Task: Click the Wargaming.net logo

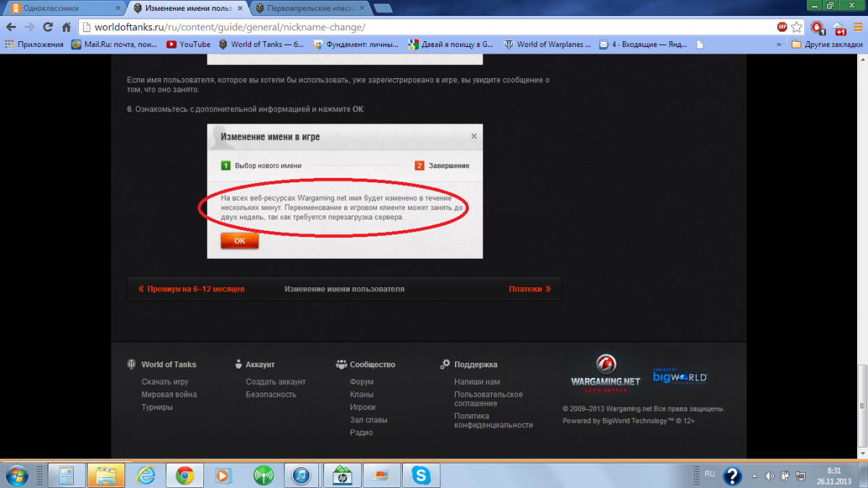Action: 605,373
